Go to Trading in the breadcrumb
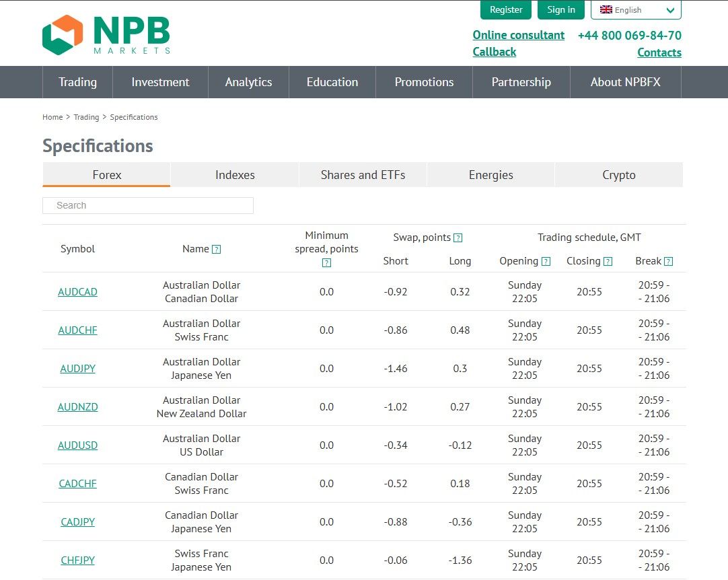This screenshot has height=580, width=728. 86,117
